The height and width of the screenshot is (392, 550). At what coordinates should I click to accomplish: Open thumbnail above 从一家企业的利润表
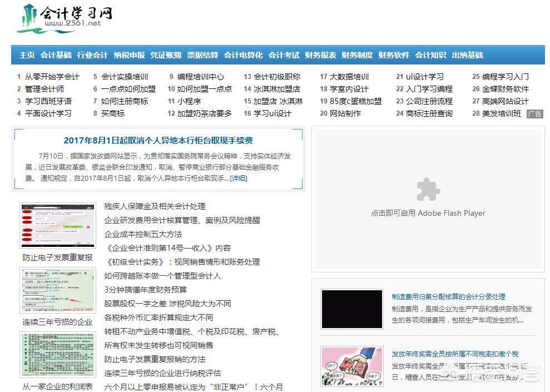(58, 355)
